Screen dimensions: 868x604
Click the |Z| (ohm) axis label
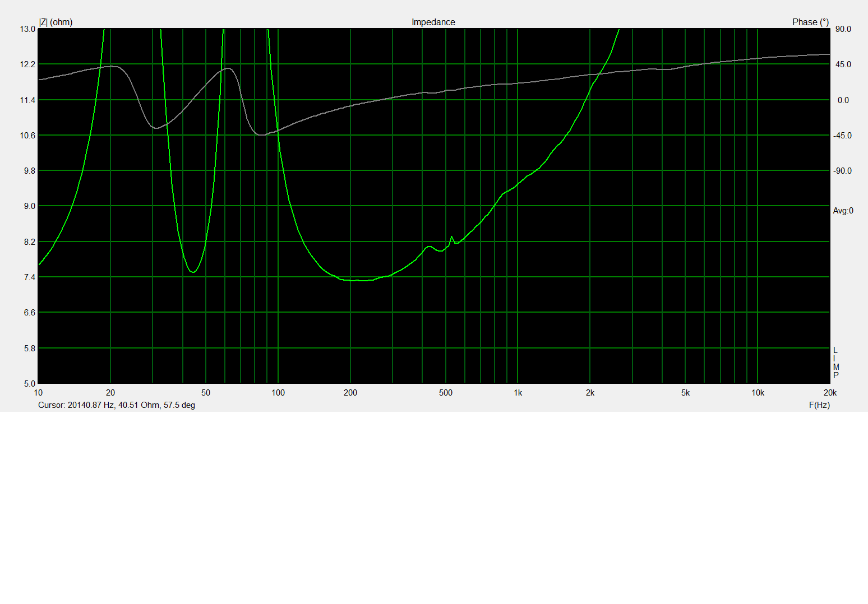56,22
